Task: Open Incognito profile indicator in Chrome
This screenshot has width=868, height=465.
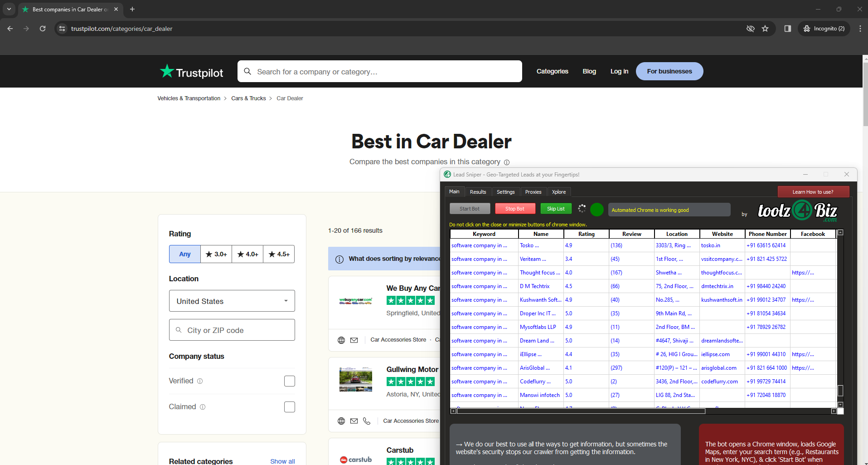Action: click(824, 29)
